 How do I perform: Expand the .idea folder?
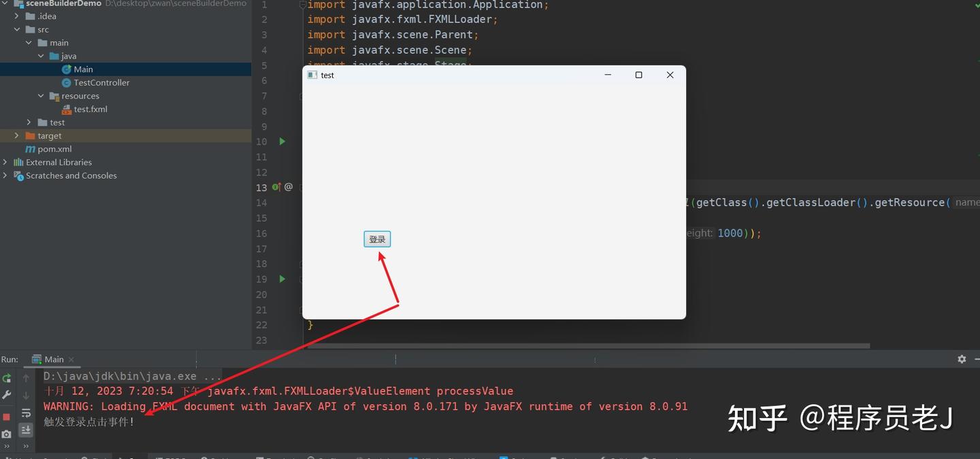click(17, 16)
